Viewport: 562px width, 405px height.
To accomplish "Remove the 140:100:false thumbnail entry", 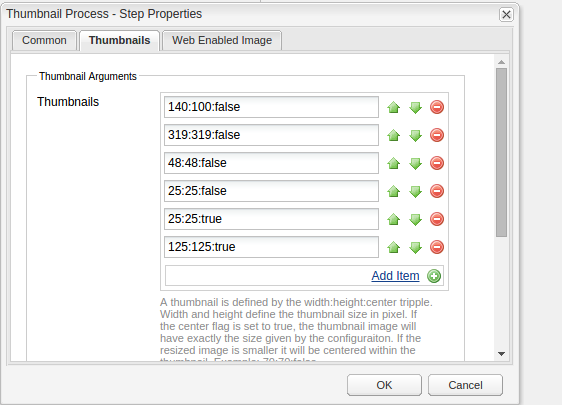I will (x=437, y=107).
